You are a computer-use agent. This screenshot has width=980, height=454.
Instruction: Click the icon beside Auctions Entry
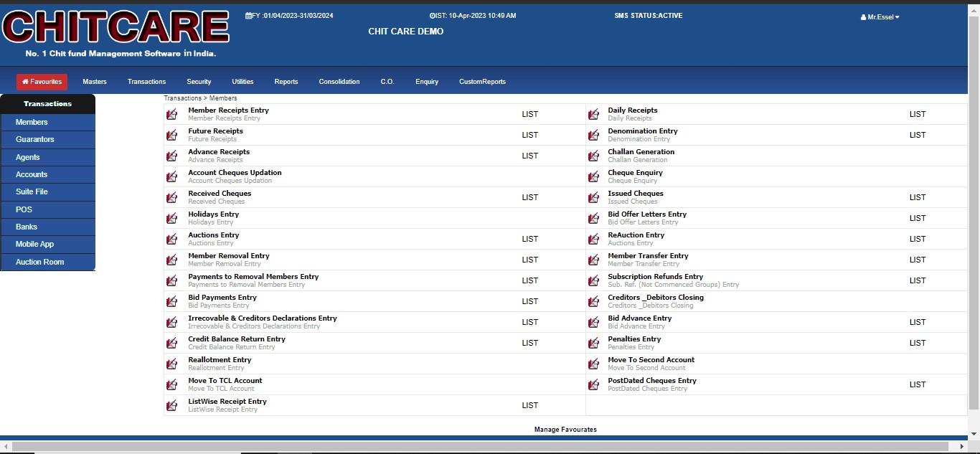tap(171, 239)
